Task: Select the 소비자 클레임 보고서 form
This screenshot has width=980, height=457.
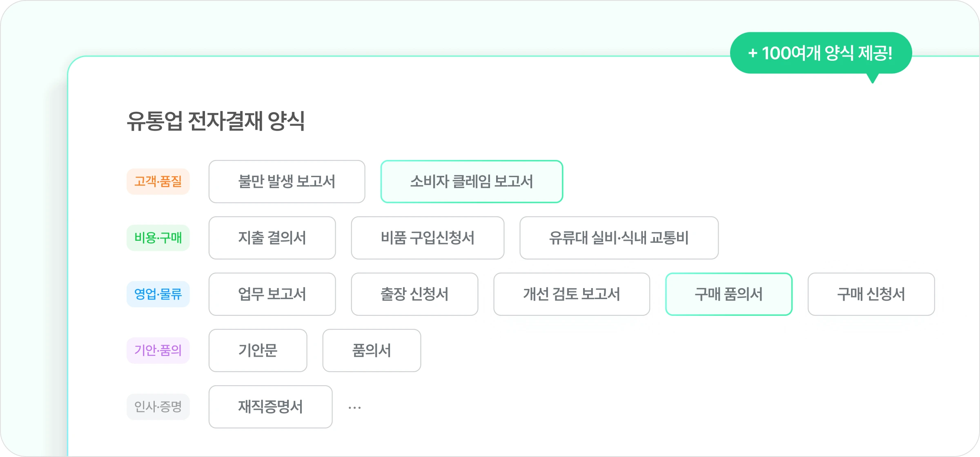Action: (472, 182)
